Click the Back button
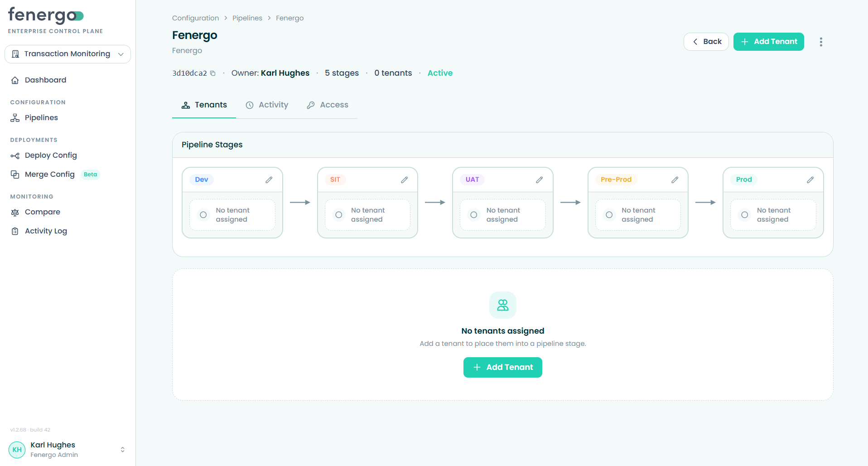This screenshot has width=868, height=466. click(706, 42)
